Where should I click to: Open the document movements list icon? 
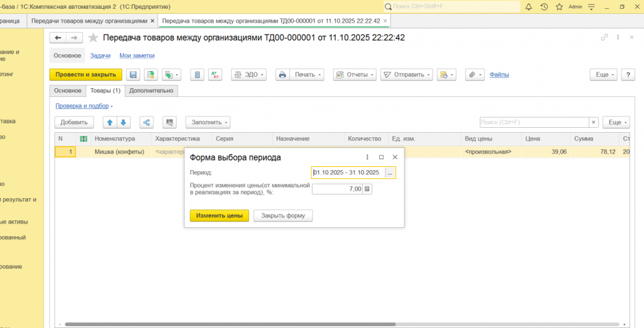(197, 75)
